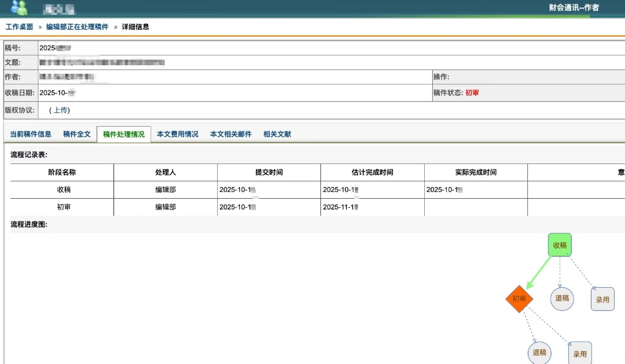Click the orange 初审 diamond node

pos(519,299)
